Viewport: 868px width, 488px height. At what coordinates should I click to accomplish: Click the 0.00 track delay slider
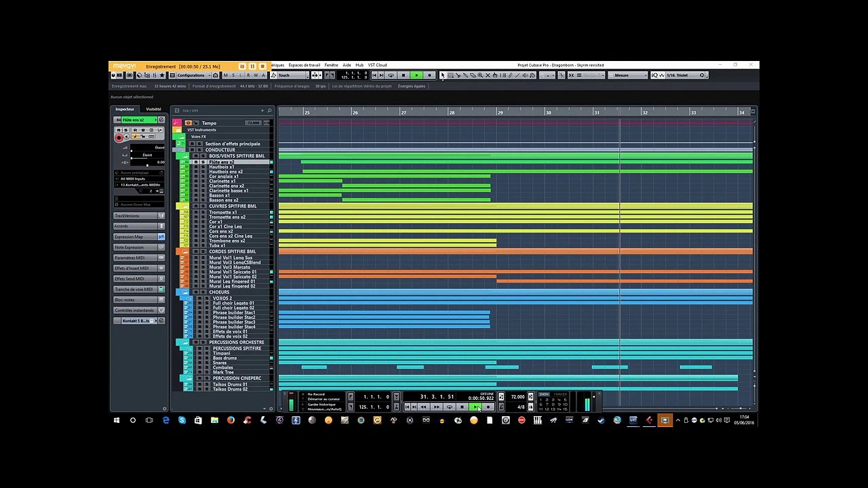147,163
